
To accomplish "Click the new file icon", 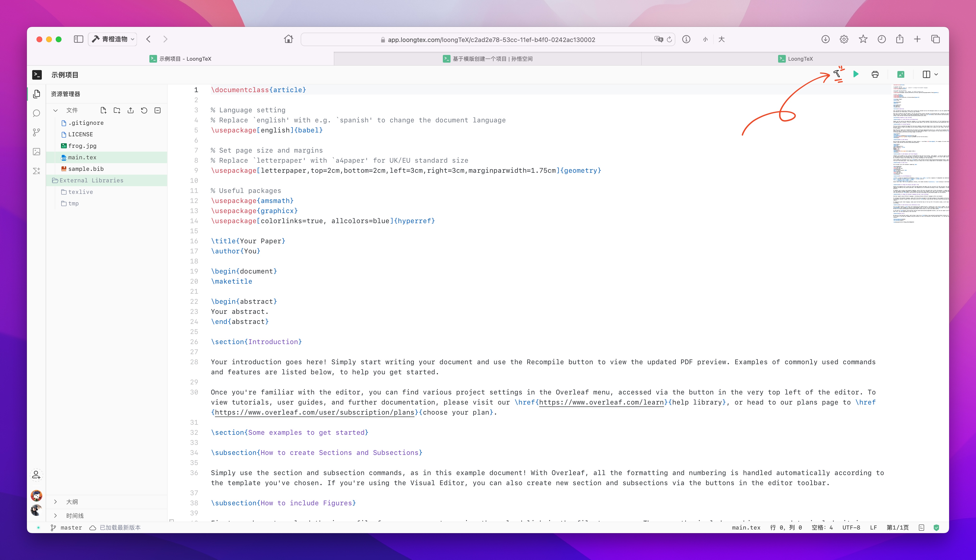I will click(x=103, y=110).
